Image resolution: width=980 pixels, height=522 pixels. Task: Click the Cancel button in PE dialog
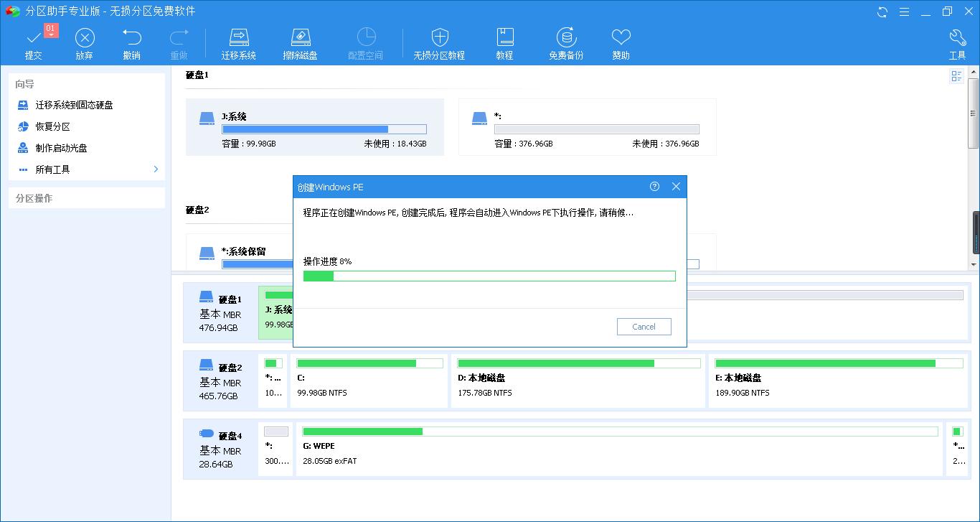coord(644,327)
